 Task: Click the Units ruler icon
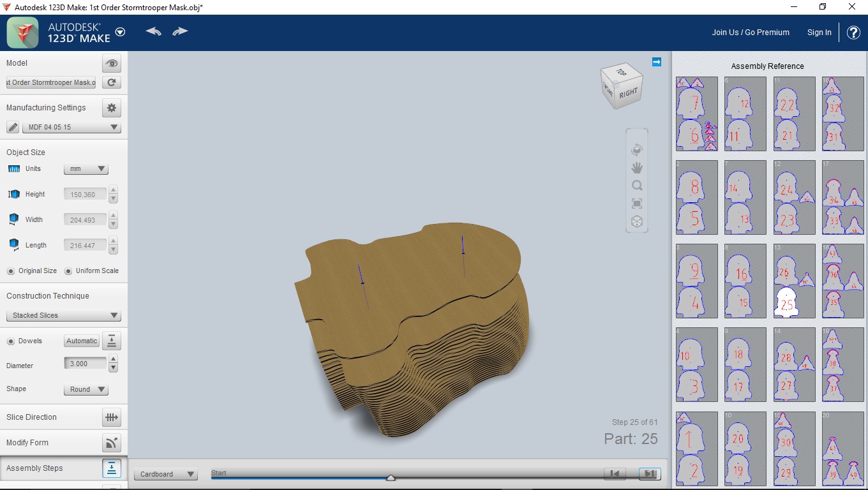coord(14,169)
